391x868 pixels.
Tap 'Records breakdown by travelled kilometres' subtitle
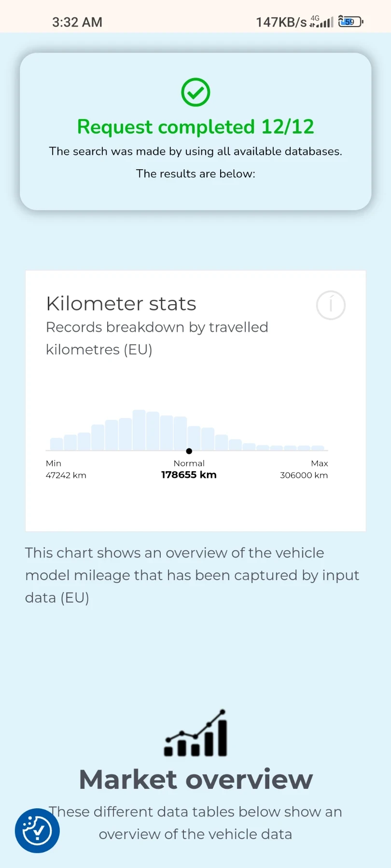pos(157,338)
